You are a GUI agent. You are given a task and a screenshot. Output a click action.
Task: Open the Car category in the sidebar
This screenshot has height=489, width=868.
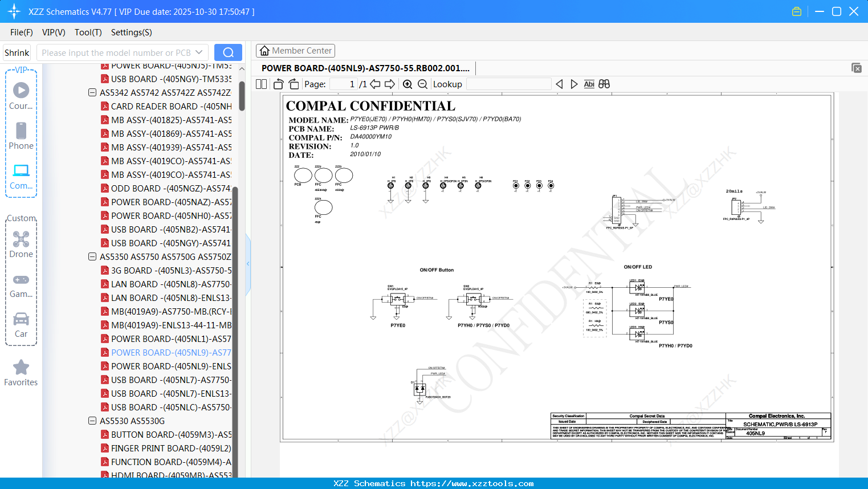21,325
